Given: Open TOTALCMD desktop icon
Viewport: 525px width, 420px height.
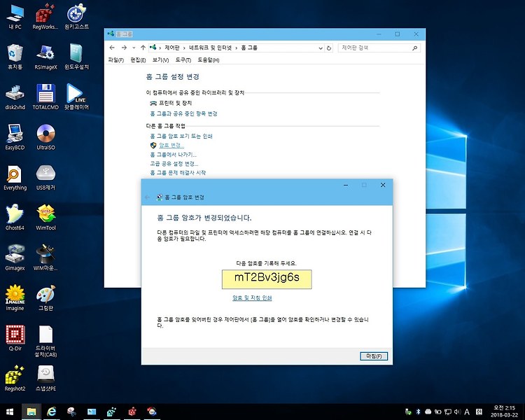Looking at the screenshot, I should pos(46,97).
